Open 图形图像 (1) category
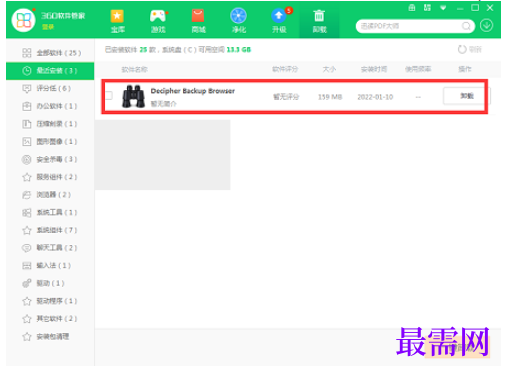508x373 pixels. (x=50, y=141)
